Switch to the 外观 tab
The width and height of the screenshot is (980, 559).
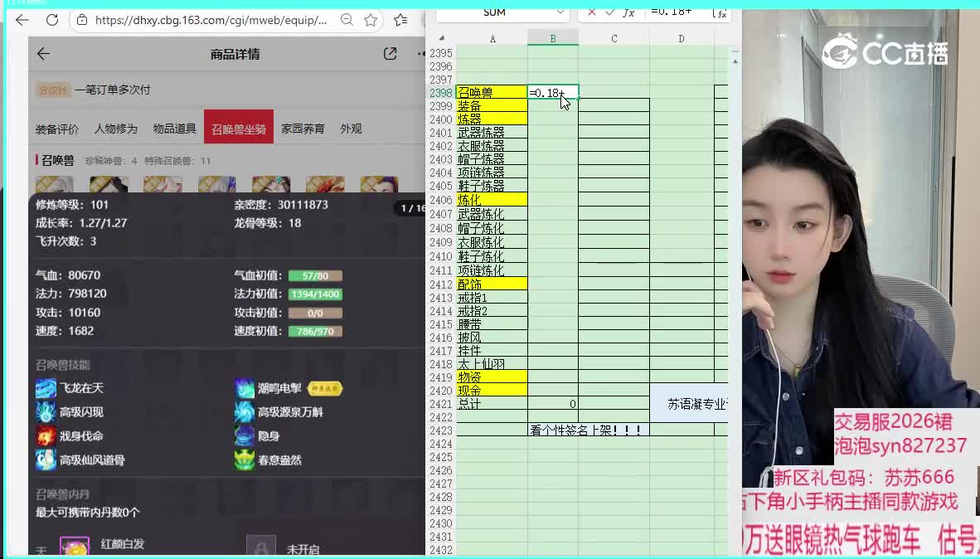[x=351, y=129]
